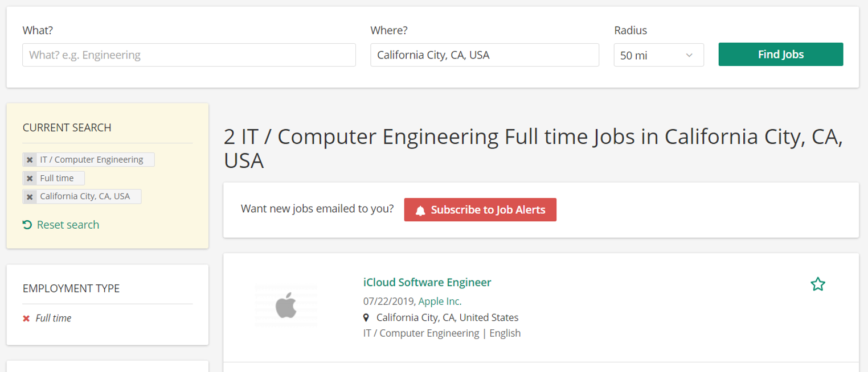Remove Full time under Employment Type
The height and width of the screenshot is (372, 868).
[26, 318]
